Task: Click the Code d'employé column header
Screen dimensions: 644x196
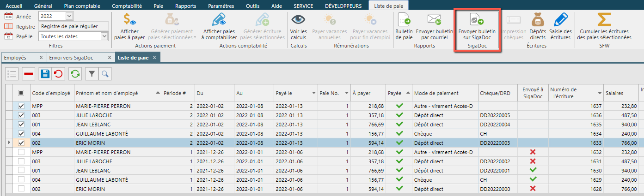Action: click(51, 93)
